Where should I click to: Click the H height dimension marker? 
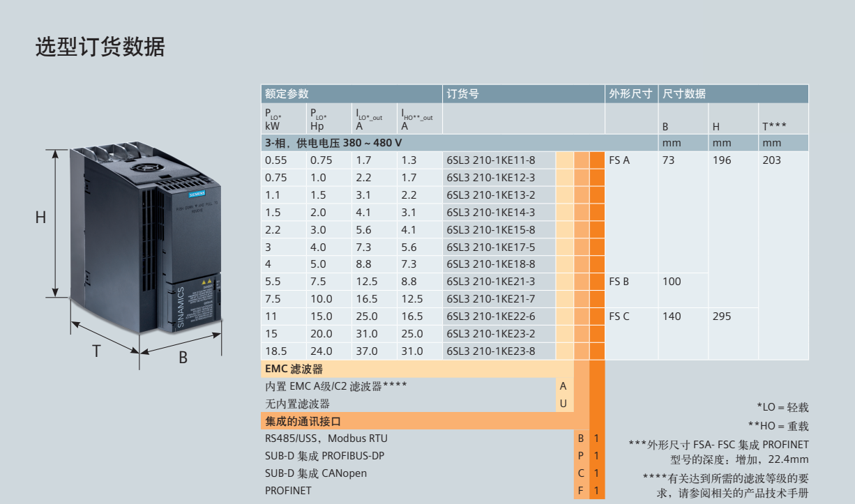[41, 217]
